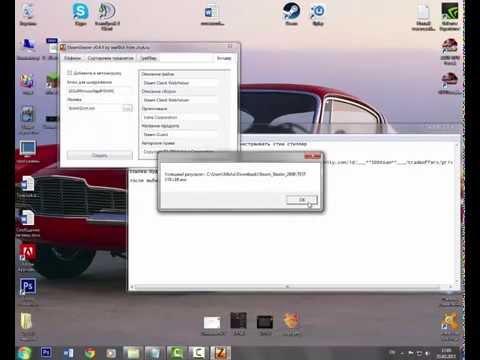This screenshot has height=360, width=480.
Task: Close the builder window
Action: click(230, 47)
